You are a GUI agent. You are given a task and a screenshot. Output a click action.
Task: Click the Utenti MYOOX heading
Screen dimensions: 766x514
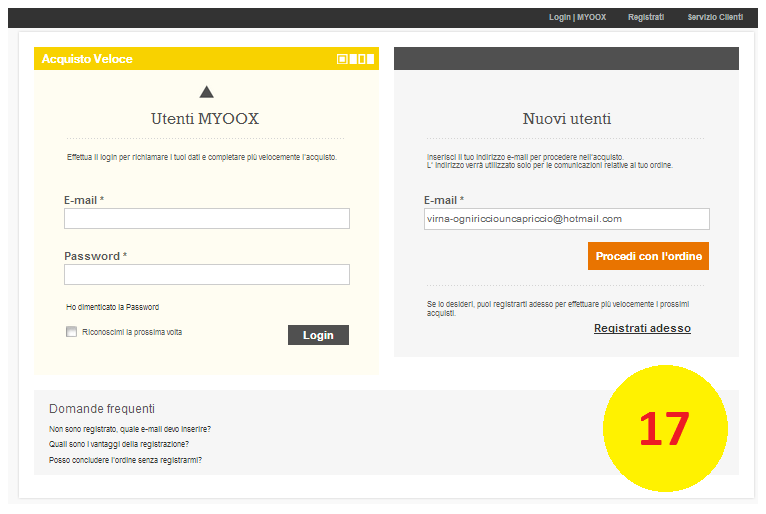coord(205,119)
